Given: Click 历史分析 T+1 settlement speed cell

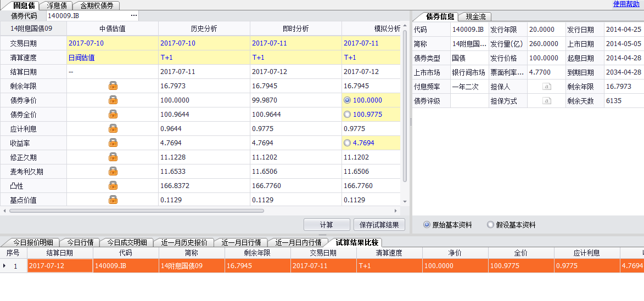Looking at the screenshot, I should coord(204,58).
